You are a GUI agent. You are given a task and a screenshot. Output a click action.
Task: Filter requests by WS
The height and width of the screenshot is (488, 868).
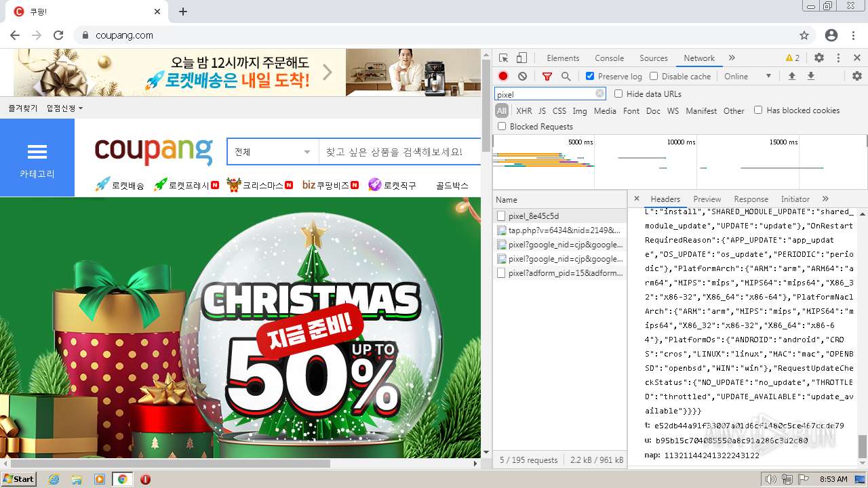coord(673,111)
